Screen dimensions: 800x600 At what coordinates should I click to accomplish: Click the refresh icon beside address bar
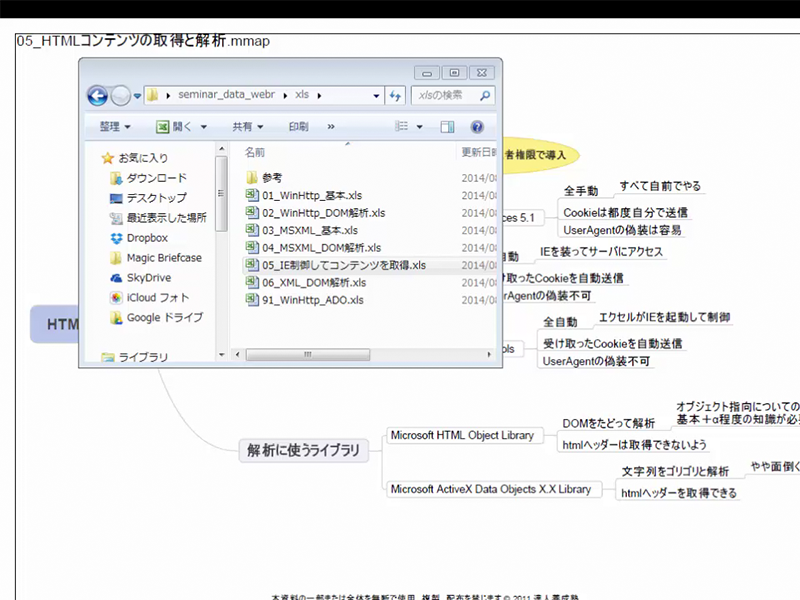point(395,95)
